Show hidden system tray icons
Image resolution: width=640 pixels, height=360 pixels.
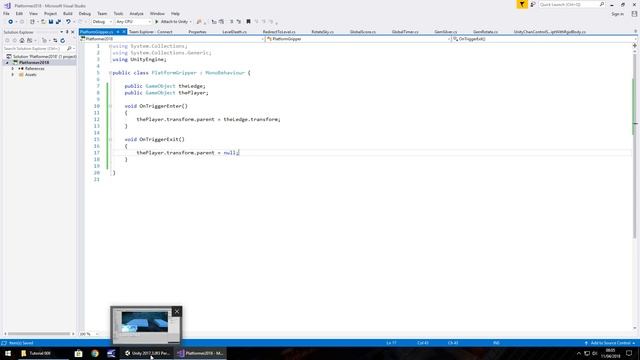point(578,353)
